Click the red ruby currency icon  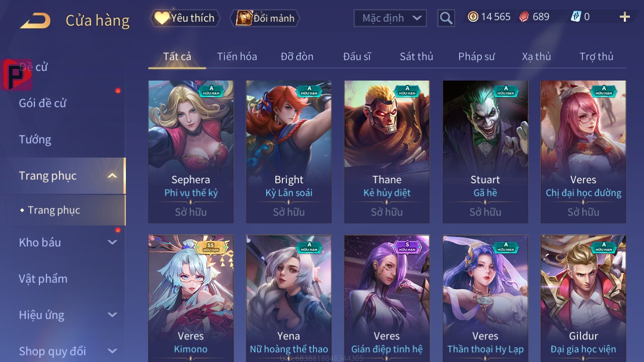524,17
